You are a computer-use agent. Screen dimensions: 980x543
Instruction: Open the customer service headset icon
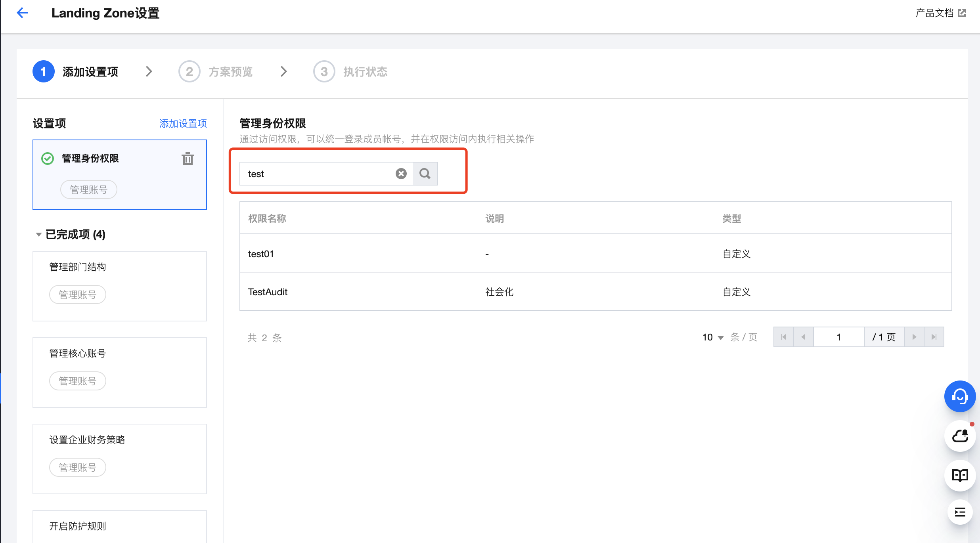point(959,396)
